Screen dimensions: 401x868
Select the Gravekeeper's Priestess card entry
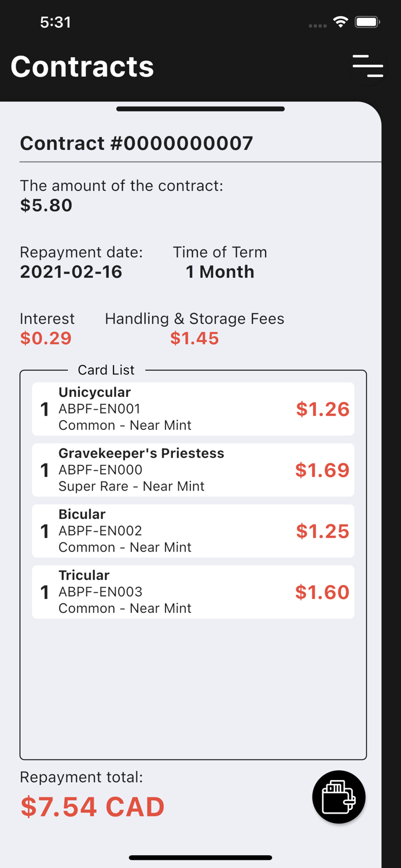coord(193,470)
